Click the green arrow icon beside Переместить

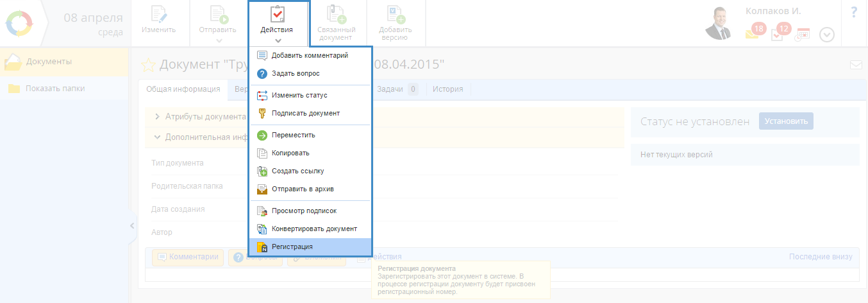262,135
